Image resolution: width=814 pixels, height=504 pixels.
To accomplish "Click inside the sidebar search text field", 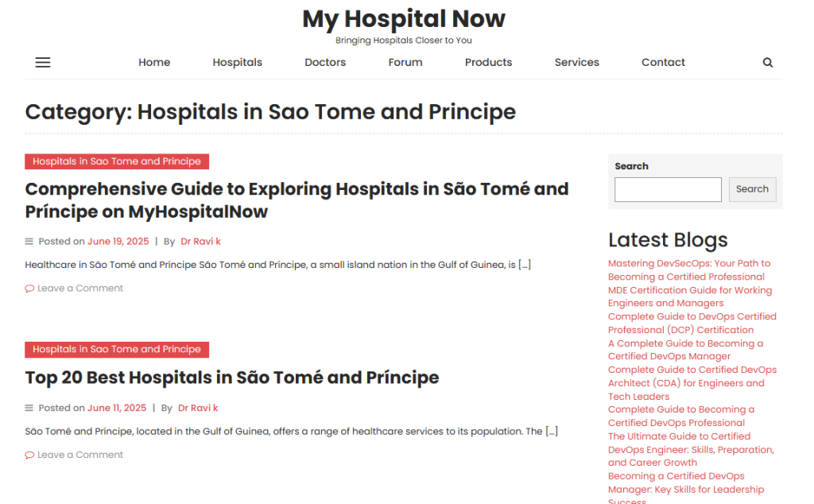I will click(x=668, y=189).
